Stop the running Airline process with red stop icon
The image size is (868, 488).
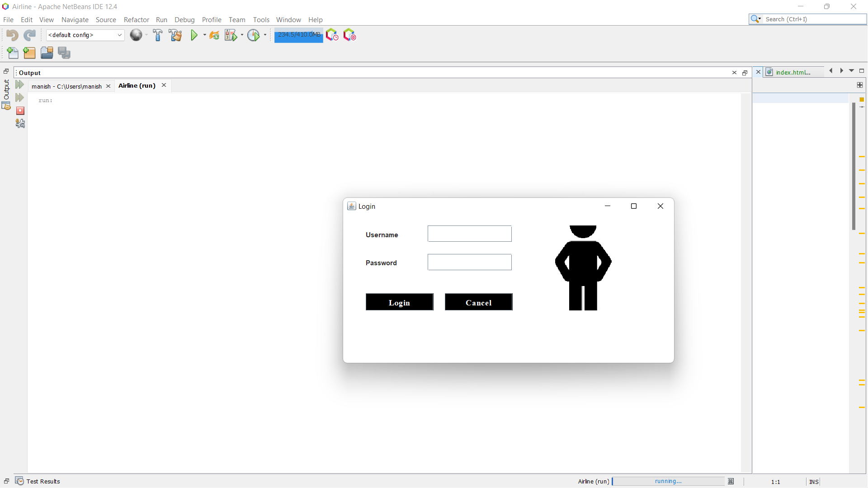(20, 111)
